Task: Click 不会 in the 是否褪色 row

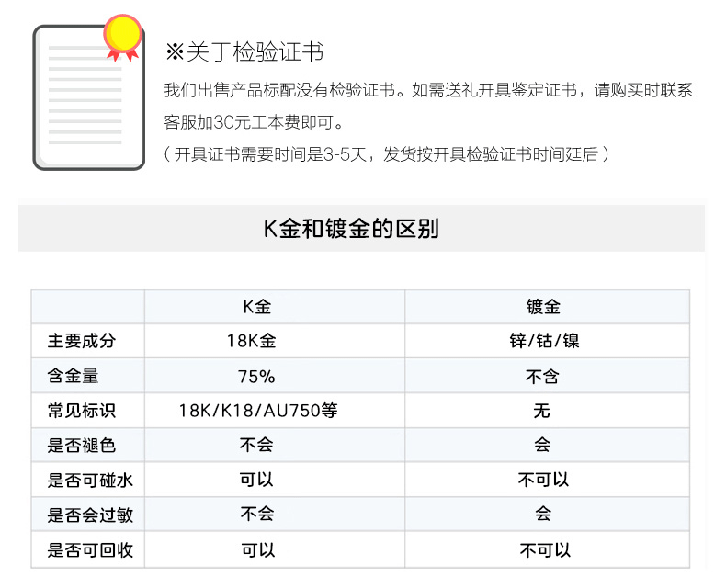Action: click(256, 445)
